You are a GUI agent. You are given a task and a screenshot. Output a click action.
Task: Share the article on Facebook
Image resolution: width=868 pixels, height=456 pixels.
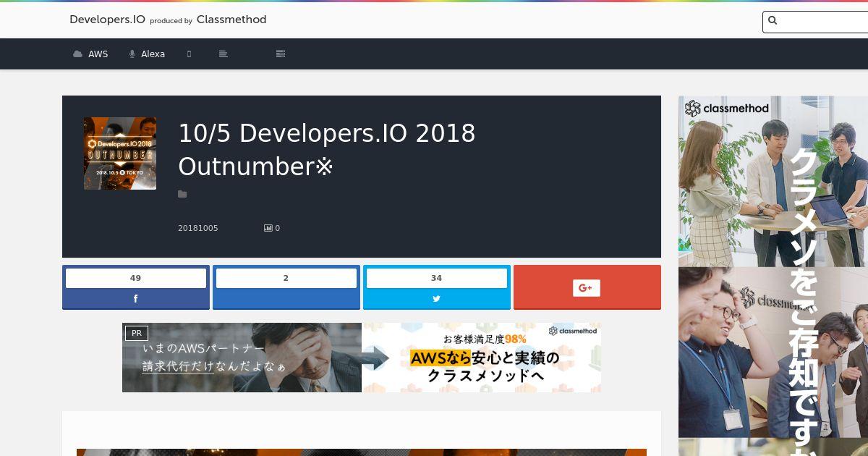coord(136,287)
